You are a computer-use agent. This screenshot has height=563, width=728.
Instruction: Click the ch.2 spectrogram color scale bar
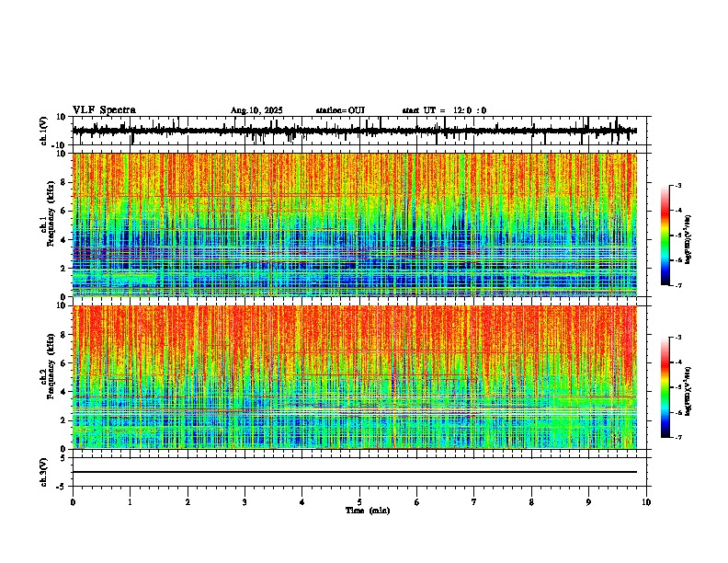click(665, 387)
